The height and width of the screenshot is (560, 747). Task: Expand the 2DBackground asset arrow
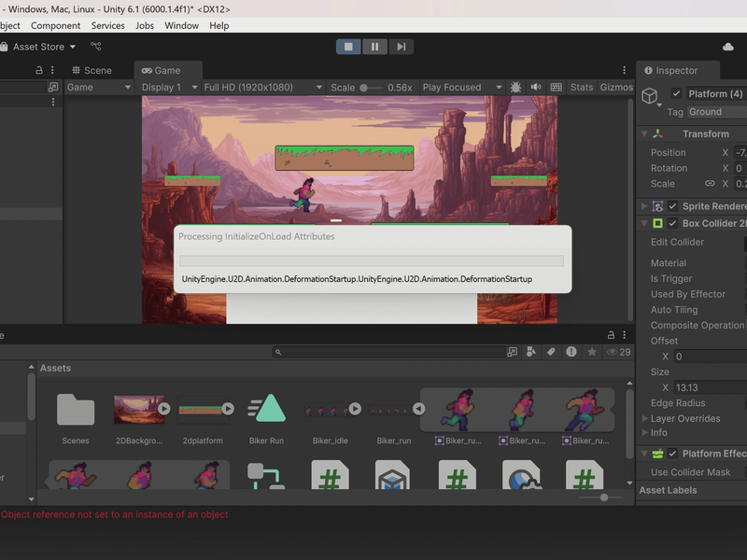coord(164,409)
